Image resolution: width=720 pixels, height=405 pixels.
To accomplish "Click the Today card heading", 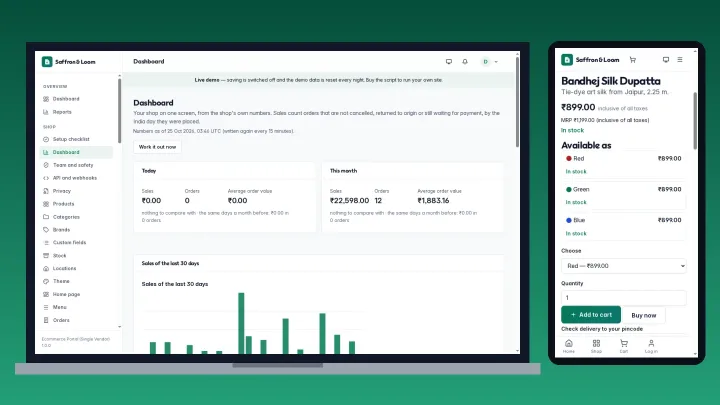I will (149, 171).
